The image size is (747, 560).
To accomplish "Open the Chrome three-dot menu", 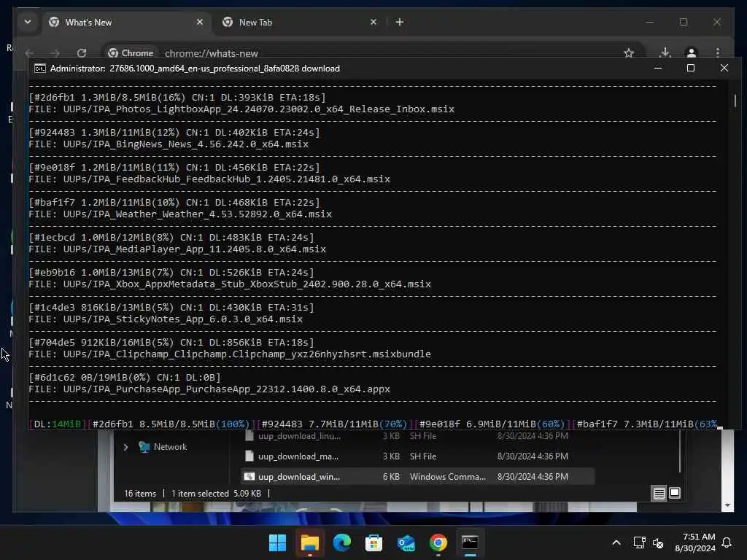I will click(718, 52).
